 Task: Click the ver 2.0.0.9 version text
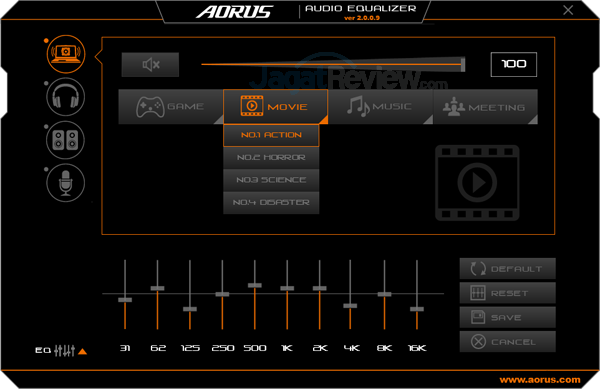tap(362, 18)
